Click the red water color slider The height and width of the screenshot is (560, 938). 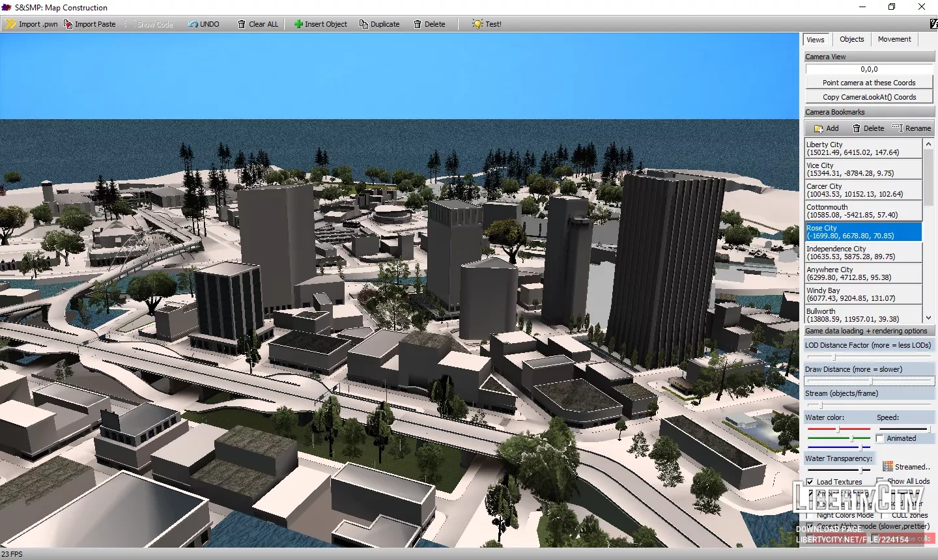click(839, 429)
